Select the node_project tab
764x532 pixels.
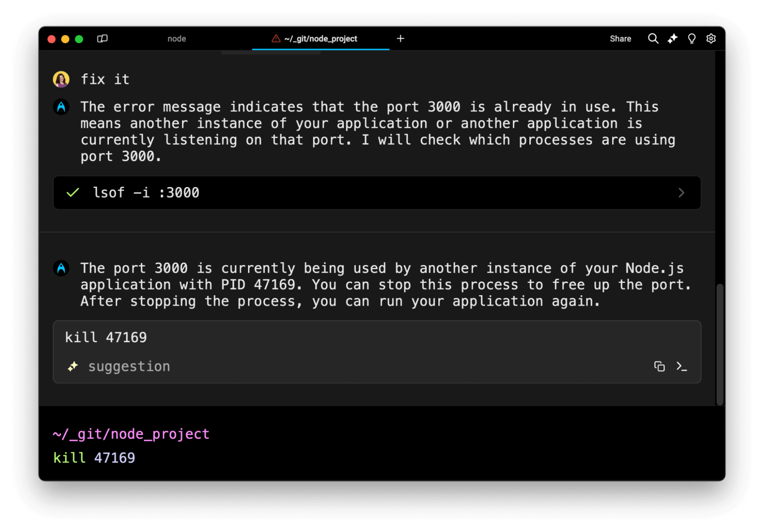[321, 39]
